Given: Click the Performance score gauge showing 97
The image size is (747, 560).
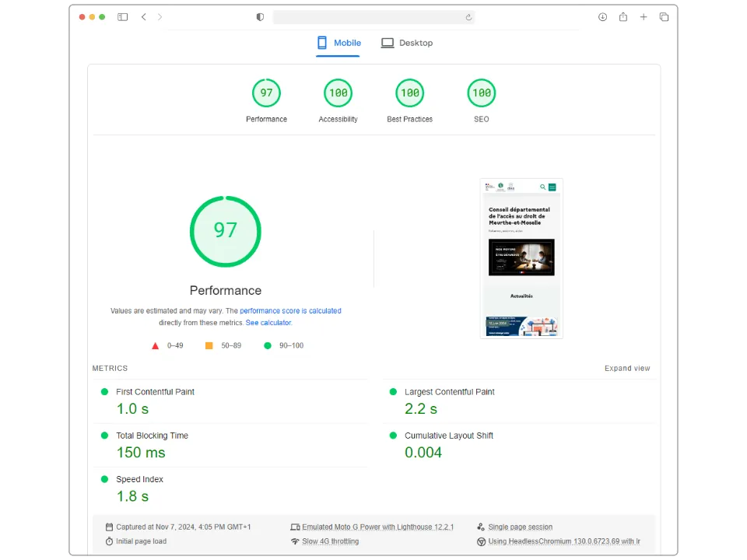Looking at the screenshot, I should pos(226,231).
